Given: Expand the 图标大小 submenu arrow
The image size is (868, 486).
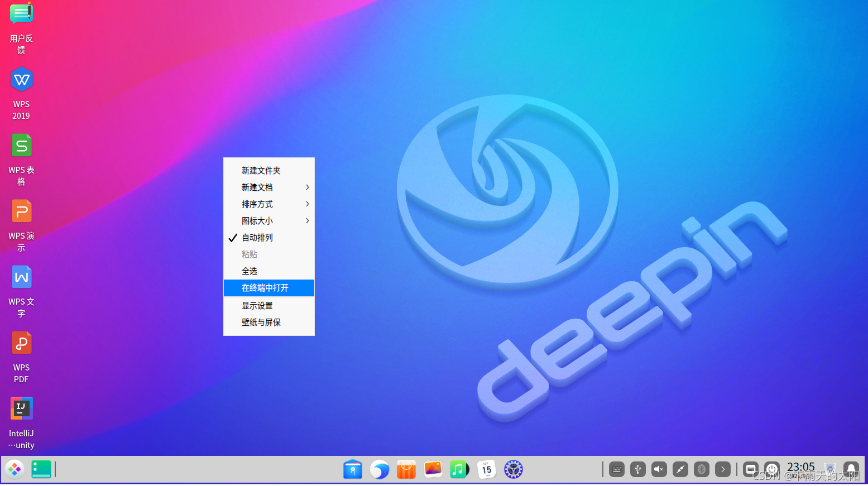Looking at the screenshot, I should point(307,221).
